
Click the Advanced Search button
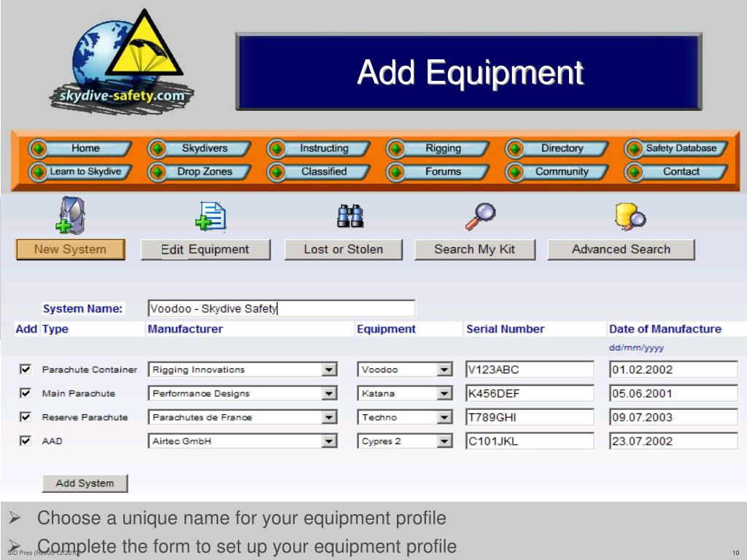point(622,249)
